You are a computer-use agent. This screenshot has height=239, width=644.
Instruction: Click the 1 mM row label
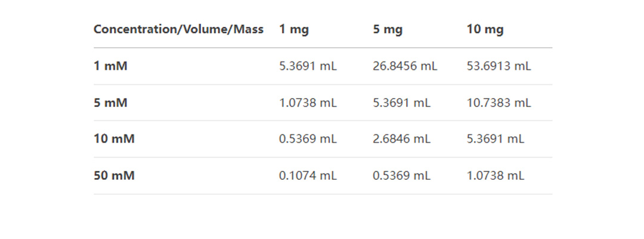tap(110, 66)
